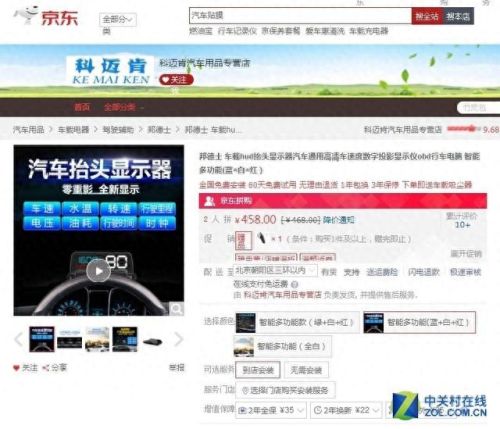Click the 降价通知 price alert link

pyautogui.click(x=339, y=220)
